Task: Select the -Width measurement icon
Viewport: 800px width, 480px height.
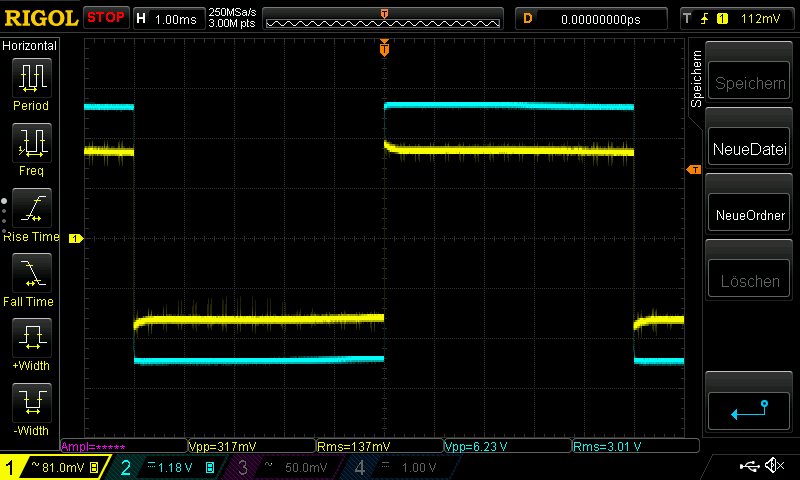Action: (32, 403)
